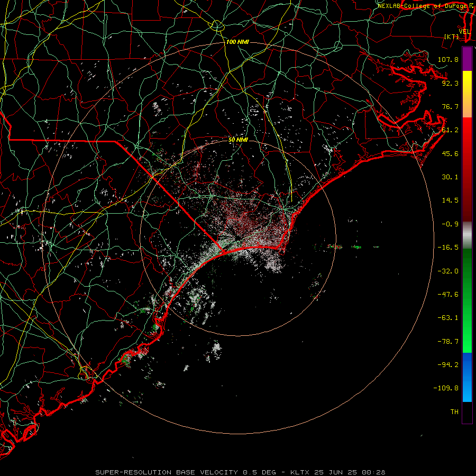Click the -109.8 legend value
The width and height of the screenshot is (476, 476).
click(446, 388)
